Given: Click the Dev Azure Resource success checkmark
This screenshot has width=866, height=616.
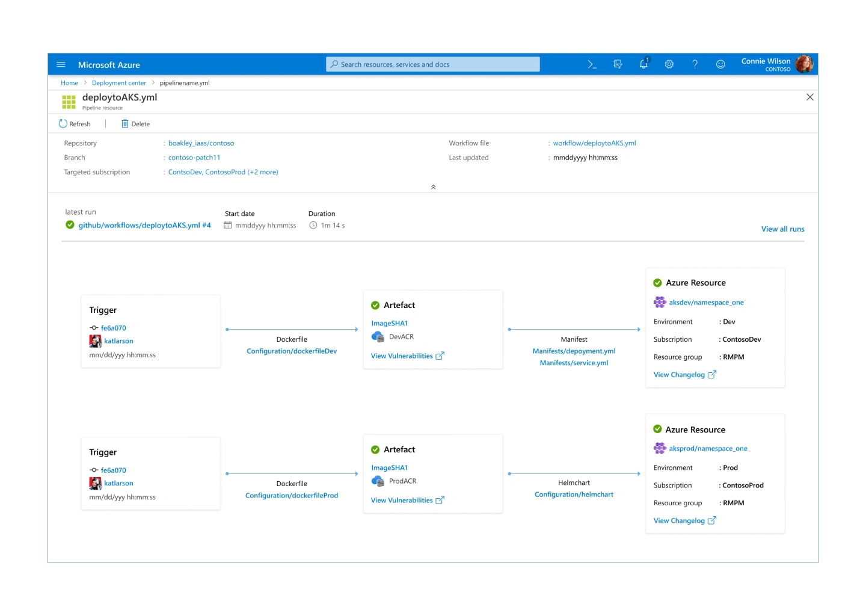Looking at the screenshot, I should coord(657,283).
